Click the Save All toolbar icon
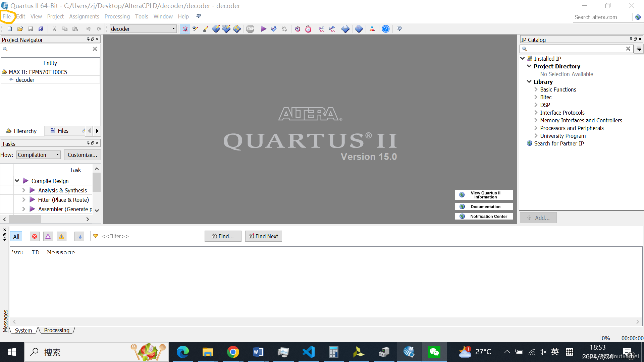Viewport: 644px width, 362px height. (x=41, y=29)
